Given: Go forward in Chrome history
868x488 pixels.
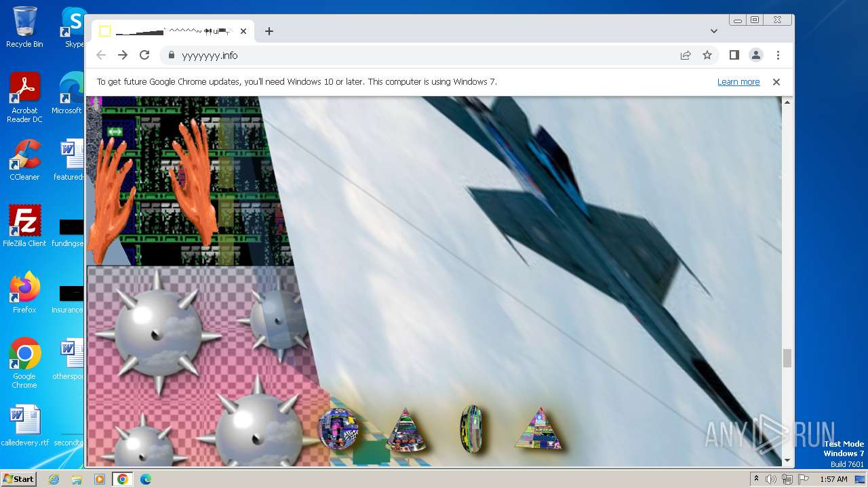Looking at the screenshot, I should pos(123,55).
